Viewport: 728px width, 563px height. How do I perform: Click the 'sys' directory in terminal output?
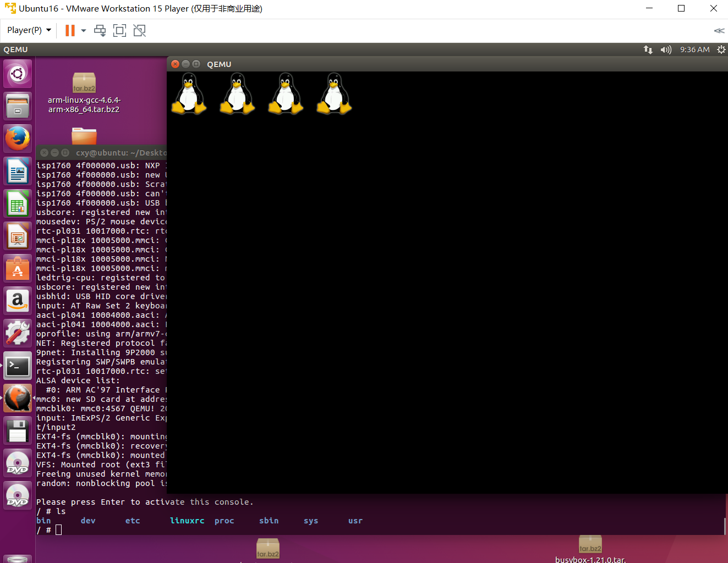tap(311, 521)
